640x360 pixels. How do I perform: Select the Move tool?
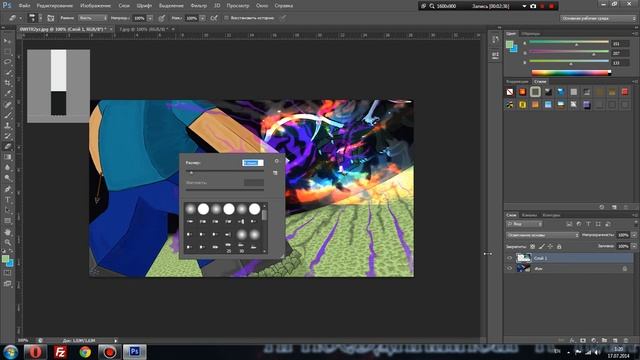[x=7, y=41]
